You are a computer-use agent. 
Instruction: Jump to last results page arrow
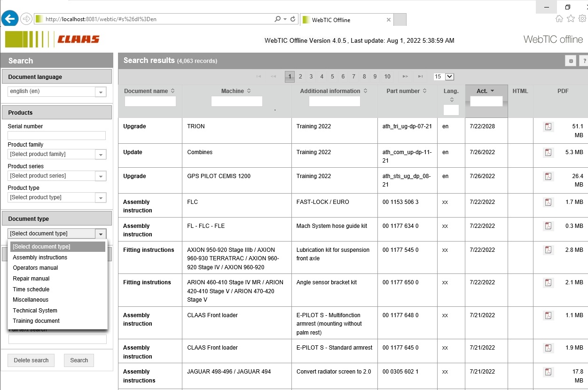(420, 77)
